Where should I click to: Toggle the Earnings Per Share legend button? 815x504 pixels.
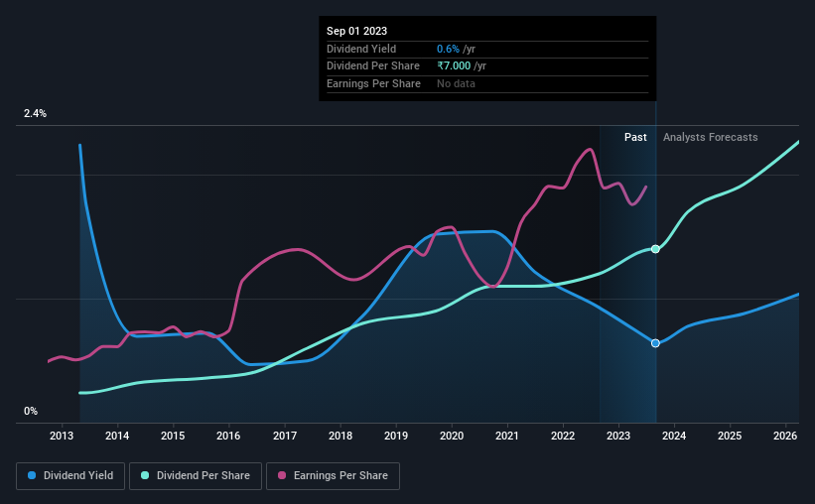pos(333,476)
